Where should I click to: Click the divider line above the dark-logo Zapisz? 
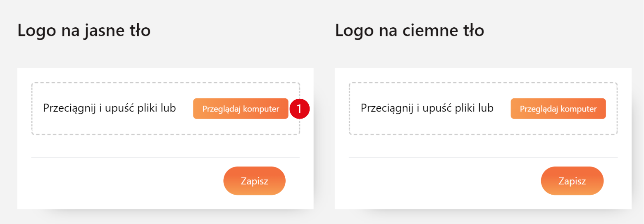click(x=483, y=158)
